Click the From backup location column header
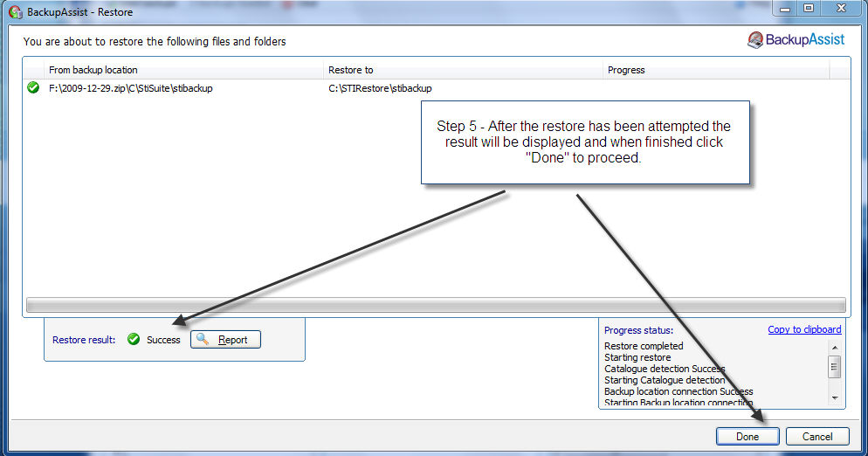The width and height of the screenshot is (868, 456). [183, 70]
